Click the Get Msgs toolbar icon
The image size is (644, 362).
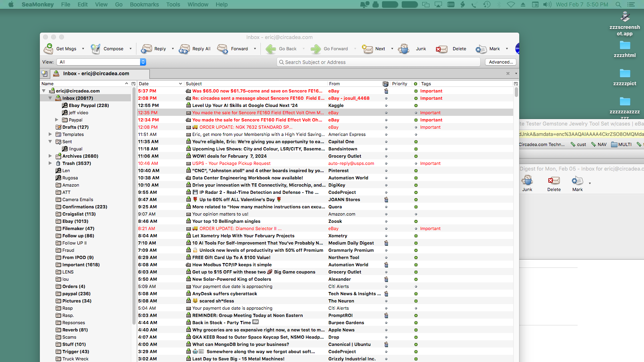point(49,49)
